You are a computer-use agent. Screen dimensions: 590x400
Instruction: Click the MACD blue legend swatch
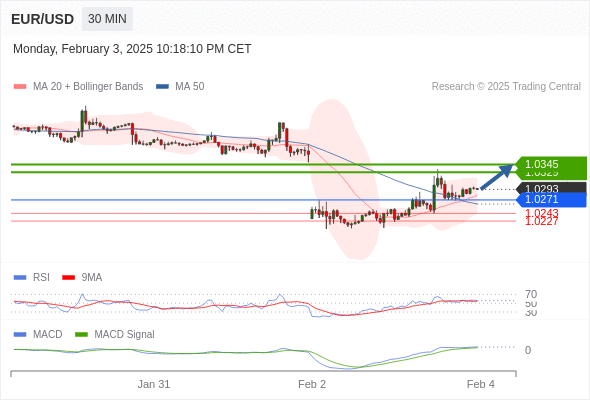coord(20,335)
